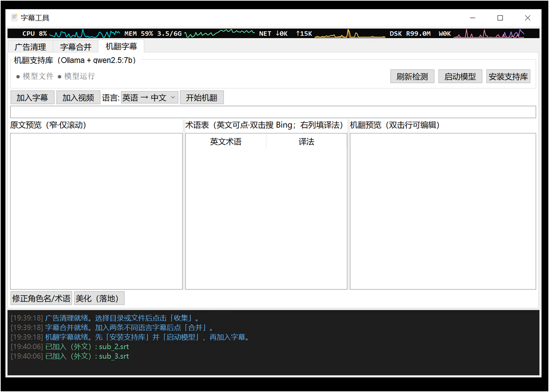The height and width of the screenshot is (392, 549).
Task: Click the 机翻字幕就绪 log message
Action: click(x=130, y=337)
